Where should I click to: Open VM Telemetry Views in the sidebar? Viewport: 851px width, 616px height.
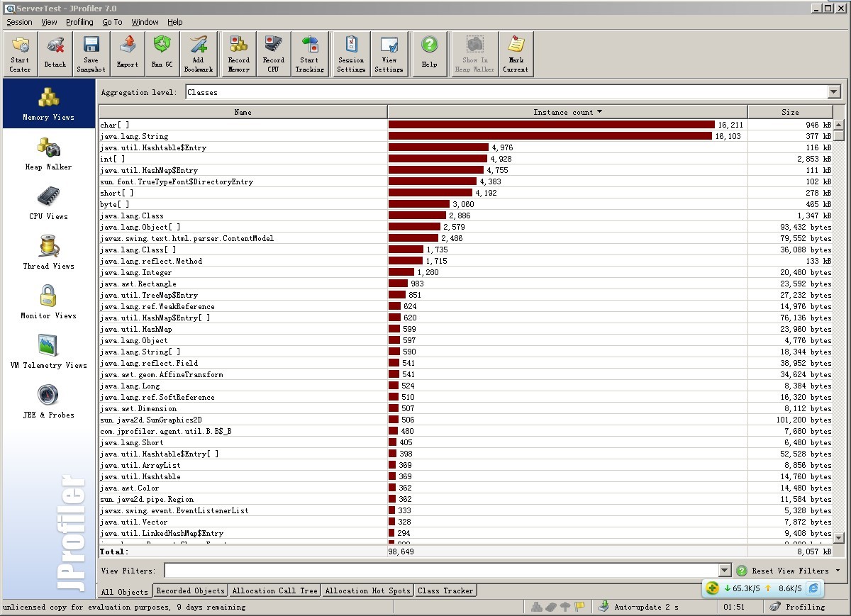point(48,352)
